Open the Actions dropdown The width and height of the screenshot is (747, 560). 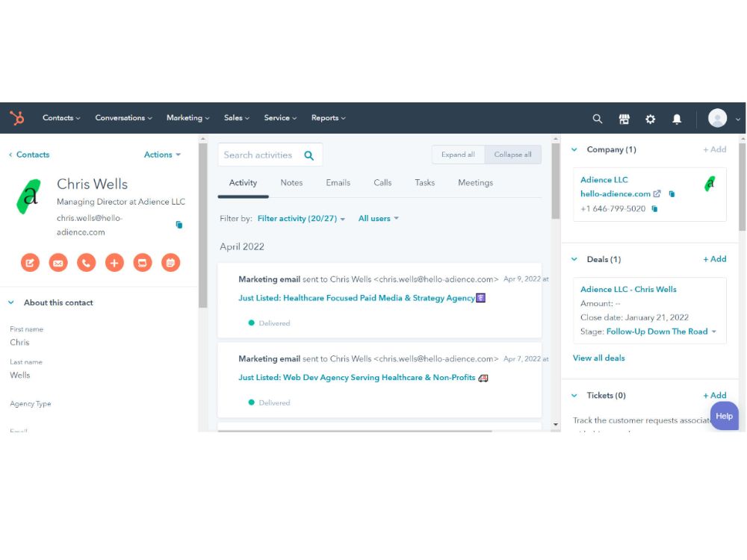click(162, 155)
